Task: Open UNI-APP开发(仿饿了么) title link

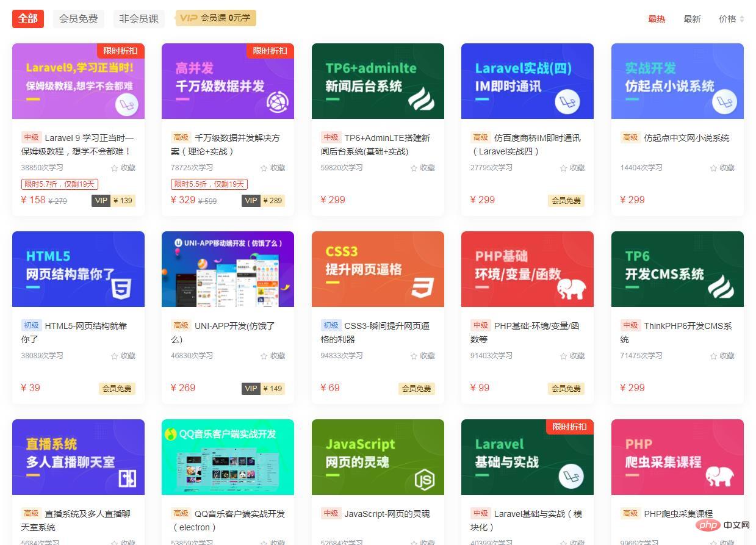Action: point(223,333)
